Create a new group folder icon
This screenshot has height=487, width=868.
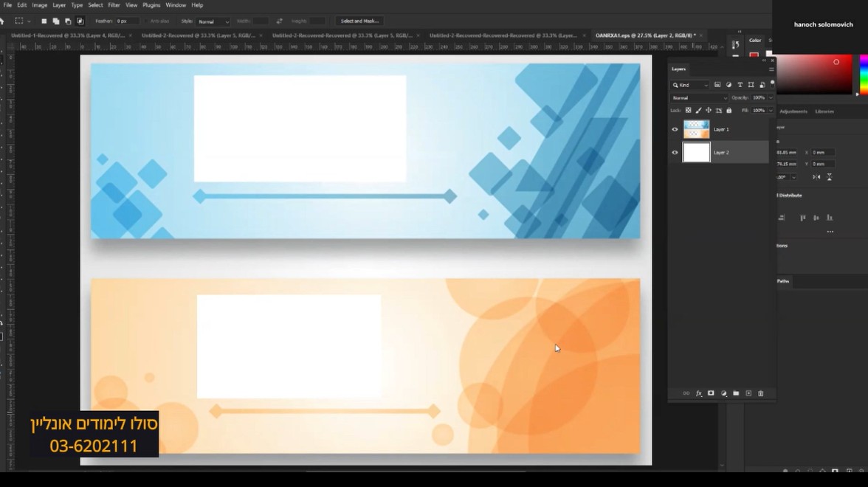pyautogui.click(x=736, y=393)
